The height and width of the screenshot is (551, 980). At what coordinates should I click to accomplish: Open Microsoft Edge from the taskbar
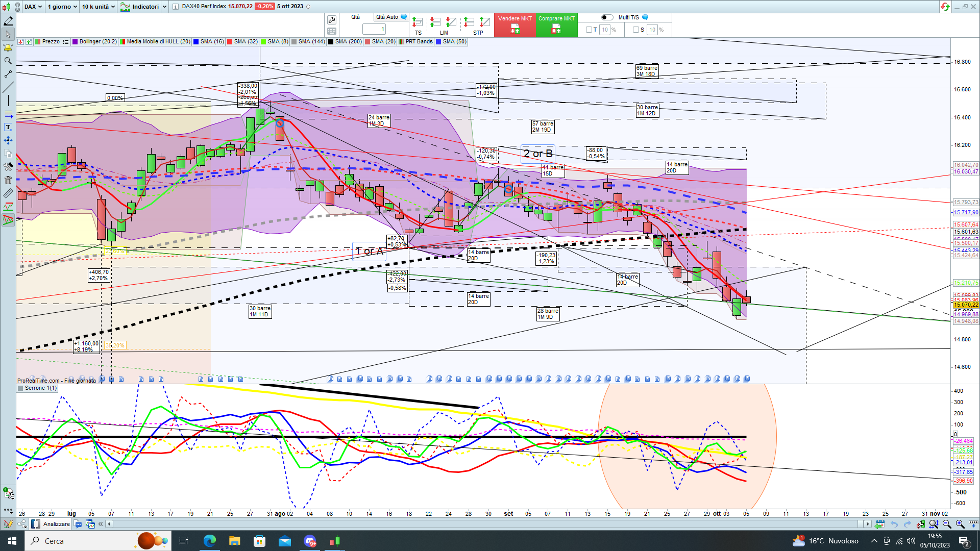click(x=209, y=541)
